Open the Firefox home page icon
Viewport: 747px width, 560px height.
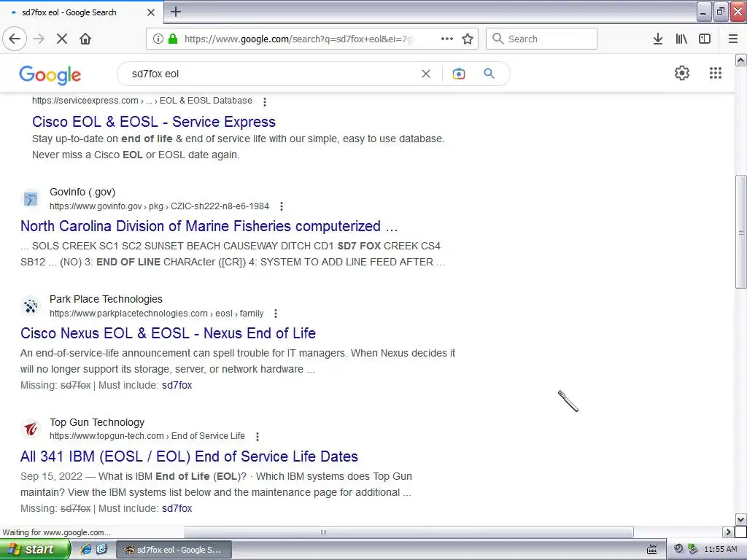tap(85, 39)
